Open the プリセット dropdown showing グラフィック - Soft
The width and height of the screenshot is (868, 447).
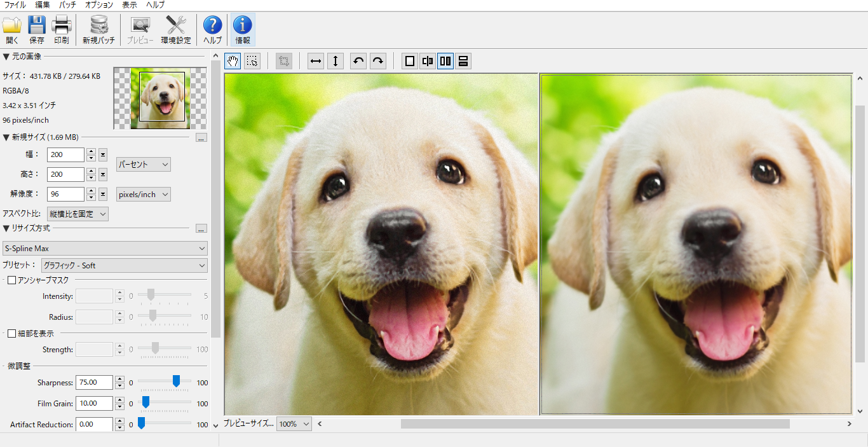coord(124,265)
